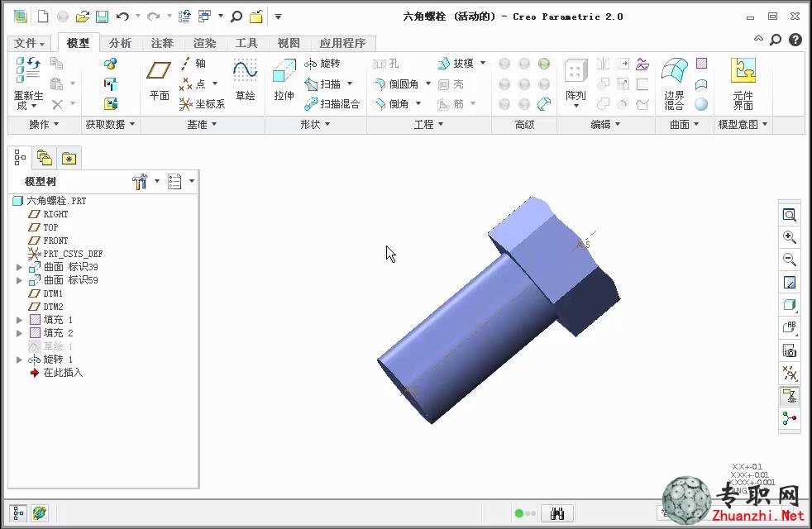
Task: Expand the 曲面 标识59 tree node
Action: (x=19, y=280)
